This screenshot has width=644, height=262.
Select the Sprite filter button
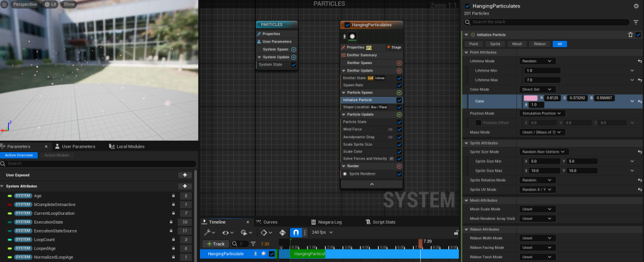coord(495,43)
